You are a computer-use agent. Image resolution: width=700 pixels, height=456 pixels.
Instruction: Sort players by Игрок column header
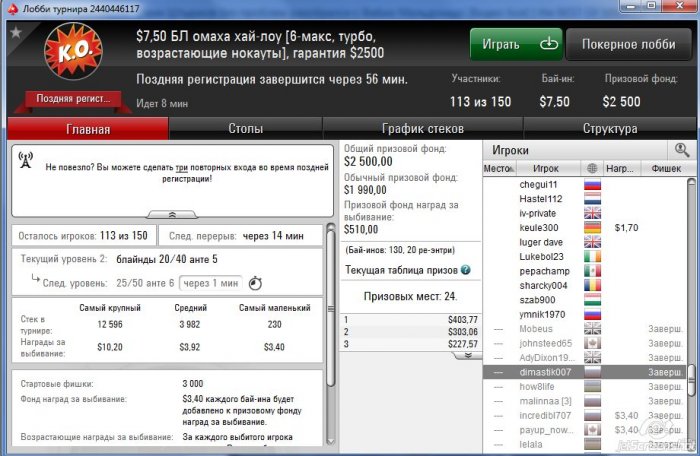[x=546, y=168]
